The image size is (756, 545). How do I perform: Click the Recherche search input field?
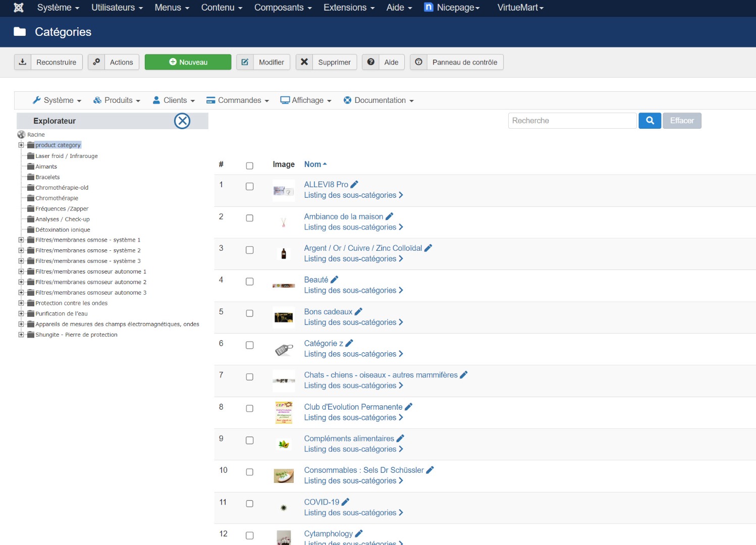tap(572, 121)
